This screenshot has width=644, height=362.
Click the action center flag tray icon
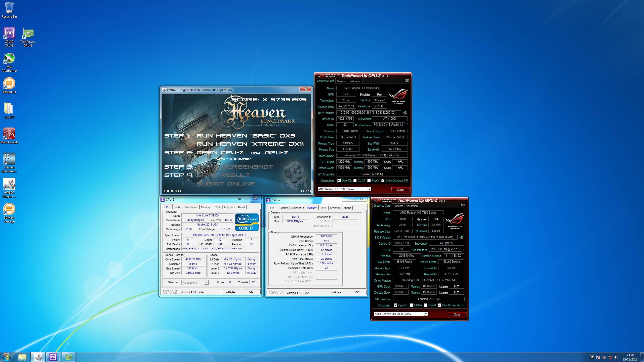598,357
